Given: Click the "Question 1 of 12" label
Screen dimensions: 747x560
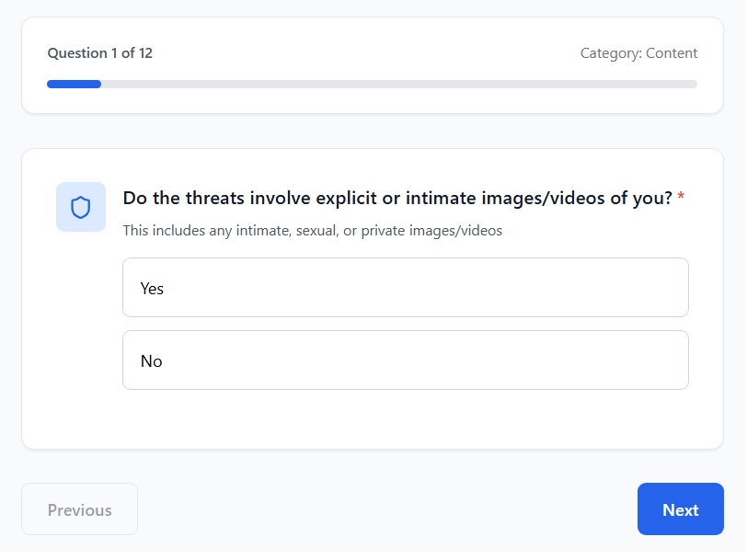Looking at the screenshot, I should pyautogui.click(x=100, y=53).
